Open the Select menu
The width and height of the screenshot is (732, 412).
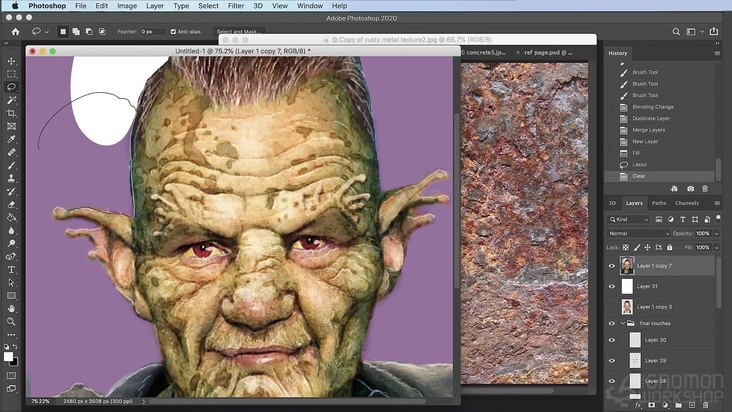(x=208, y=6)
